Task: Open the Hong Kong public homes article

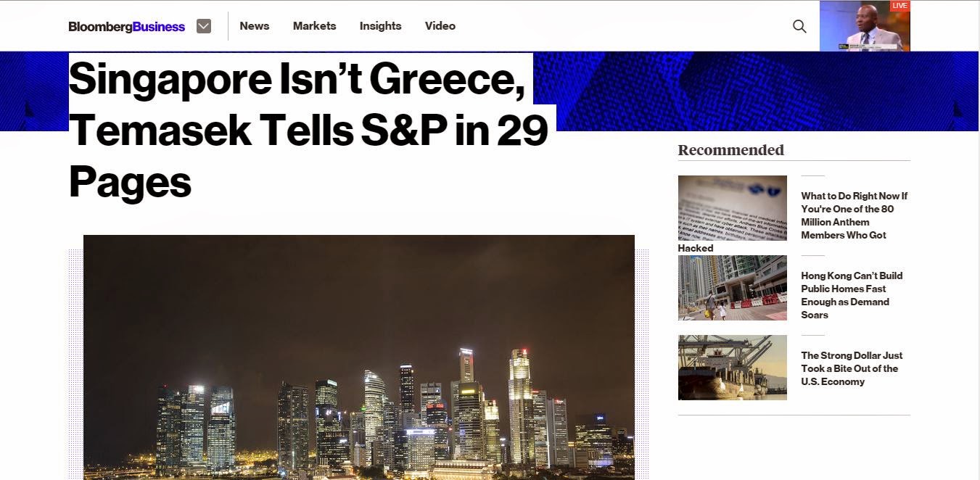Action: click(852, 295)
